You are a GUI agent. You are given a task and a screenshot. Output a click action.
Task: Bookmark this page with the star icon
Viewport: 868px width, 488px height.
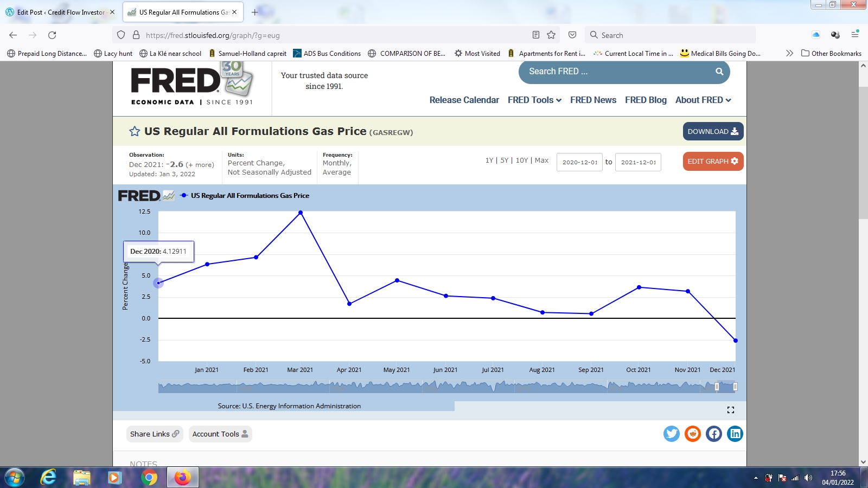click(x=551, y=35)
